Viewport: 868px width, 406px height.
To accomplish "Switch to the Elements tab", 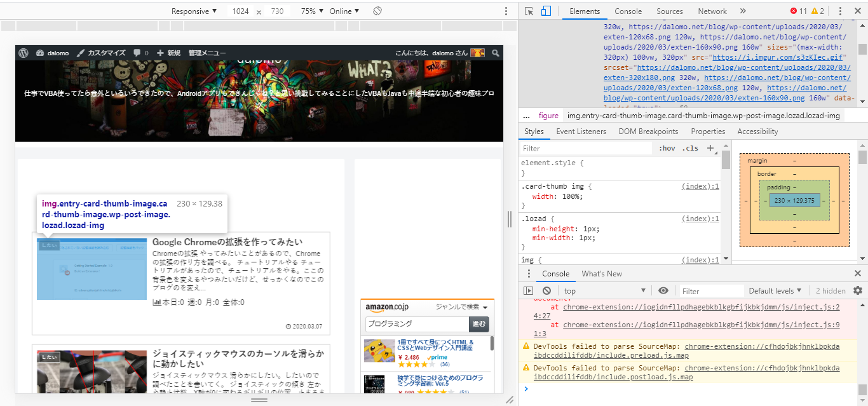I will 585,11.
